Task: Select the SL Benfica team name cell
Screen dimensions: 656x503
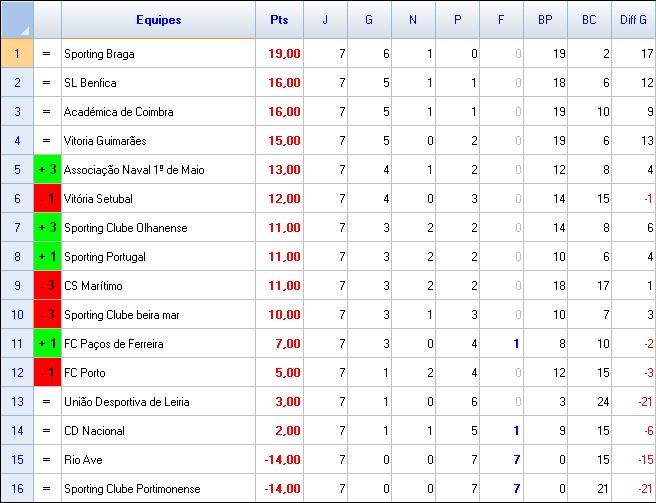Action: point(158,82)
